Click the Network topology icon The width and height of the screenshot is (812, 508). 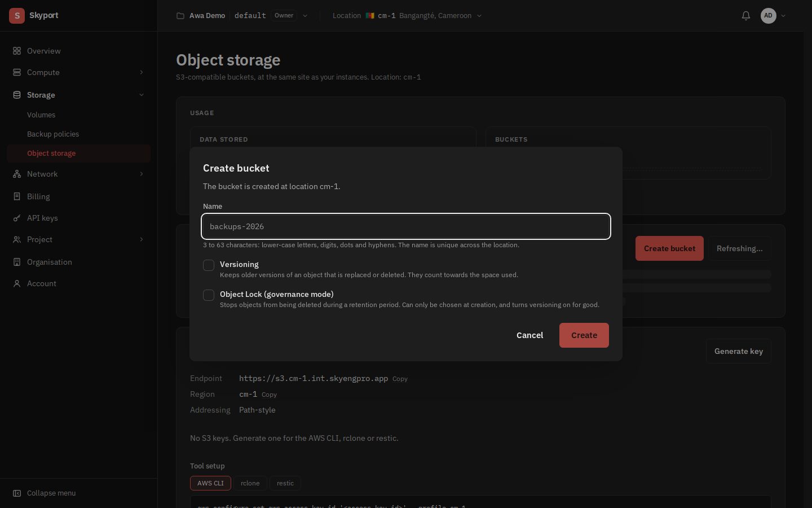coord(17,174)
